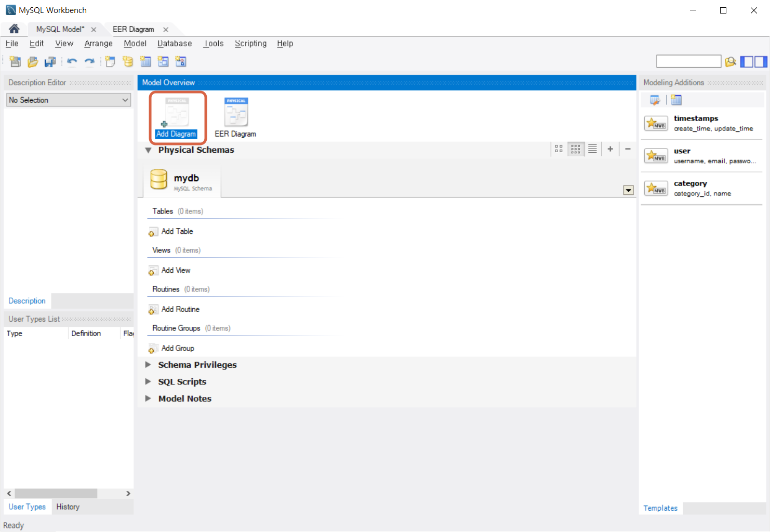Open the Add Diagram icon
Image resolution: width=770 pixels, height=532 pixels.
(x=177, y=118)
